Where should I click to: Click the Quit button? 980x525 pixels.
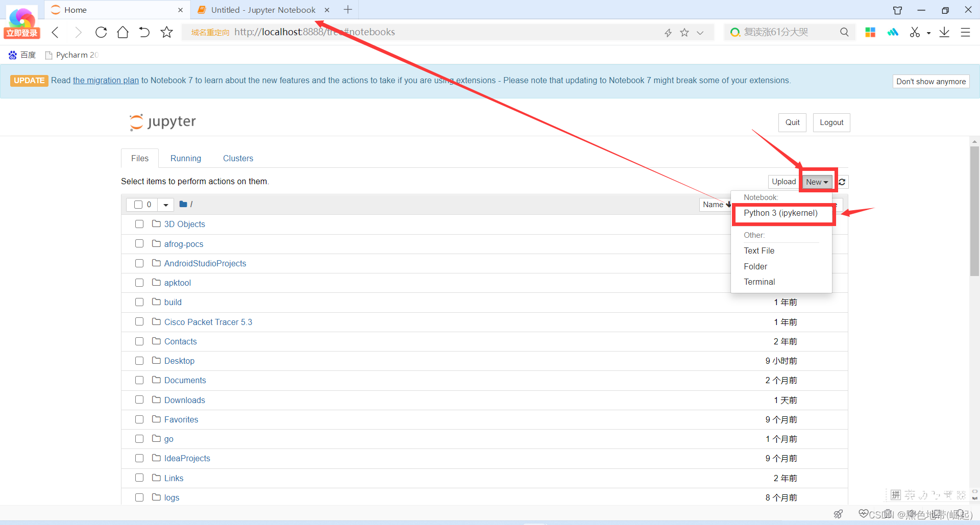[x=792, y=122]
